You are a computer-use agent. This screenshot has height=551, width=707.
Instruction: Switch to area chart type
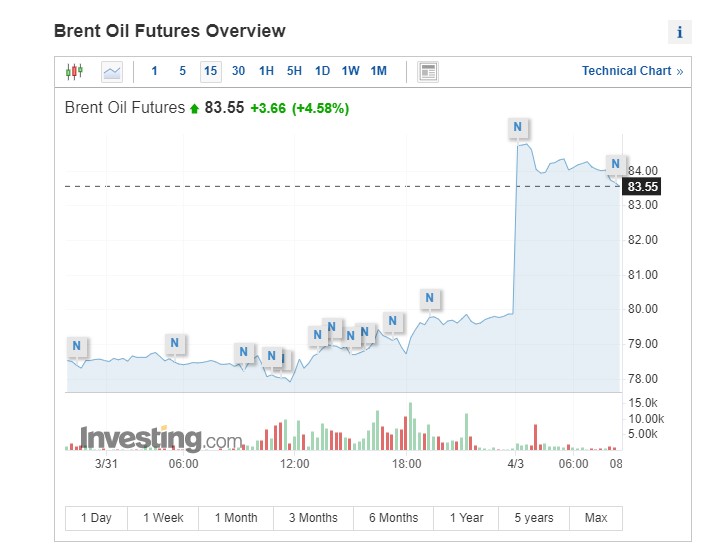point(111,71)
